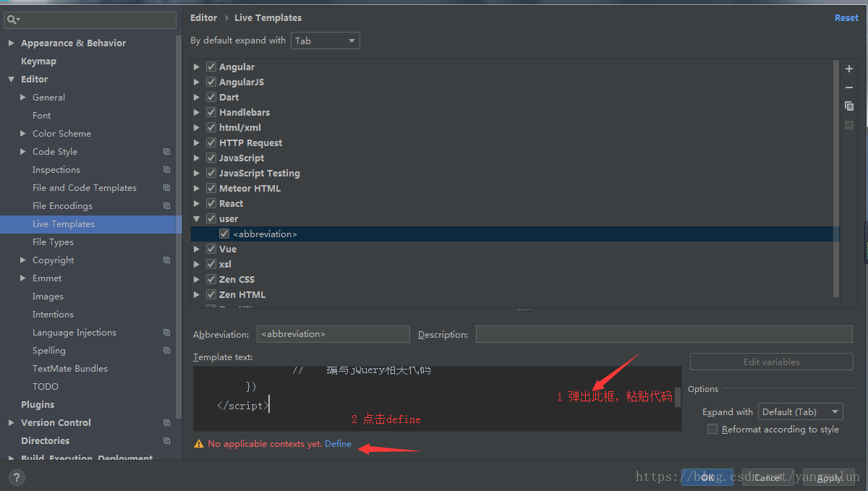Remove selected template with minus icon

(x=849, y=87)
